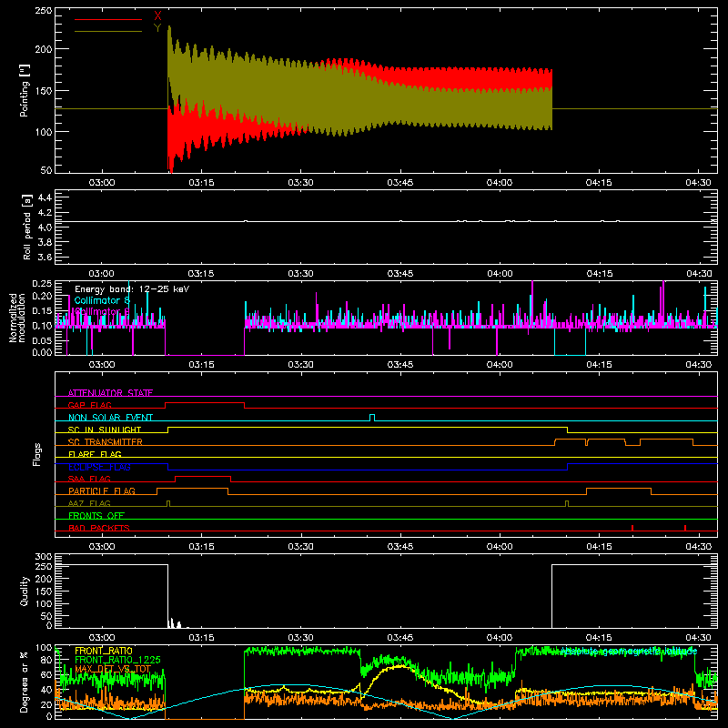Viewport: 728px width, 728px height.
Task: Click the GAP_FLAG label
Action: coord(89,405)
